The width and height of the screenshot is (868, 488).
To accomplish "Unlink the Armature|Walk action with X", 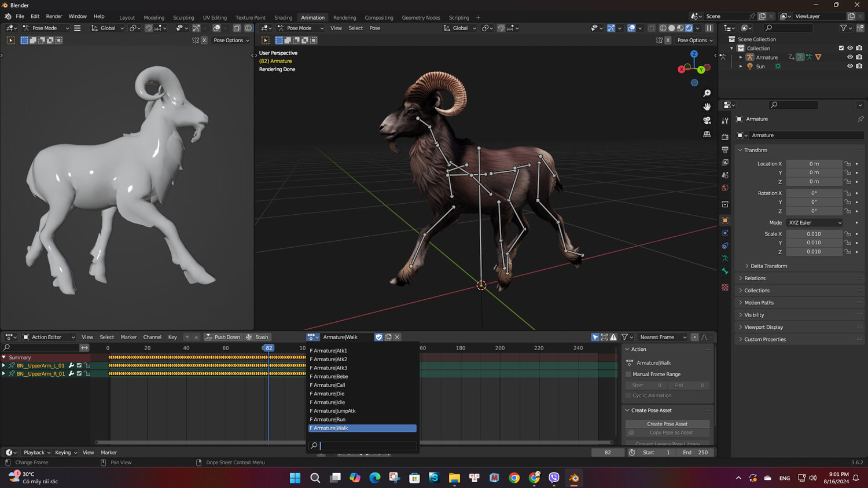I will coord(397,337).
